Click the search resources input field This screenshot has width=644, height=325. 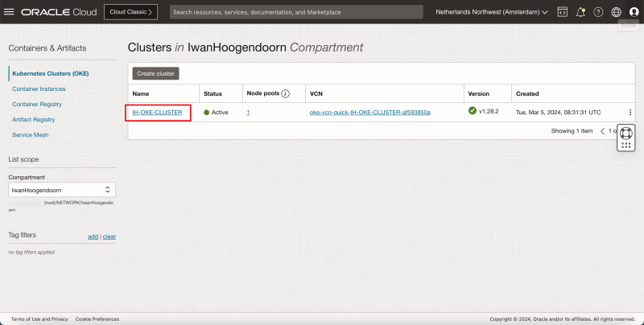(296, 13)
